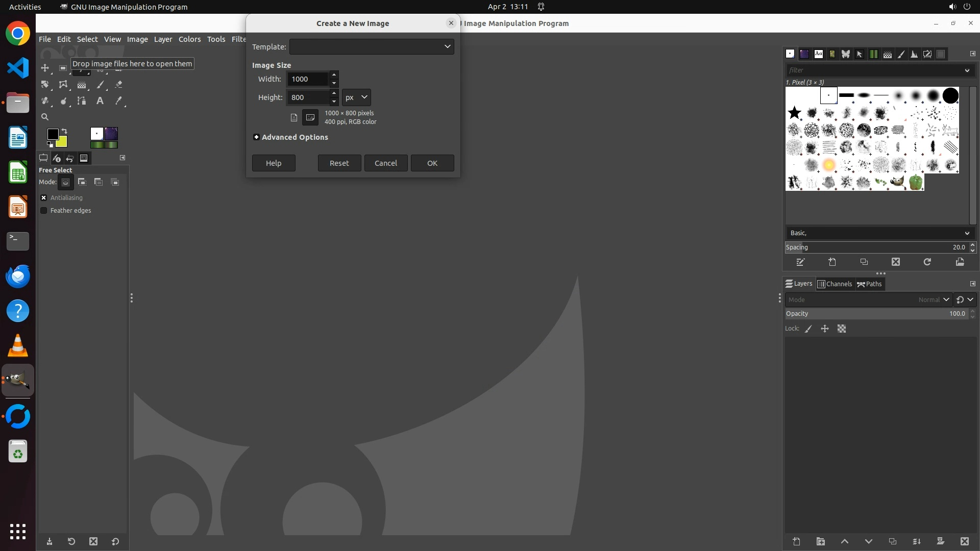The width and height of the screenshot is (980, 551).
Task: Select the Healing bandage tool
Action: (x=45, y=101)
